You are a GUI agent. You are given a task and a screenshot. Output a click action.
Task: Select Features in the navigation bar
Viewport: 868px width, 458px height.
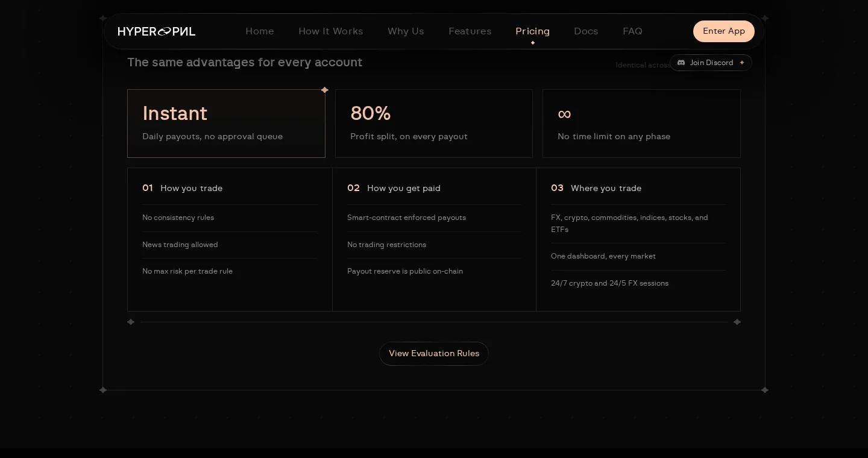pyautogui.click(x=470, y=31)
